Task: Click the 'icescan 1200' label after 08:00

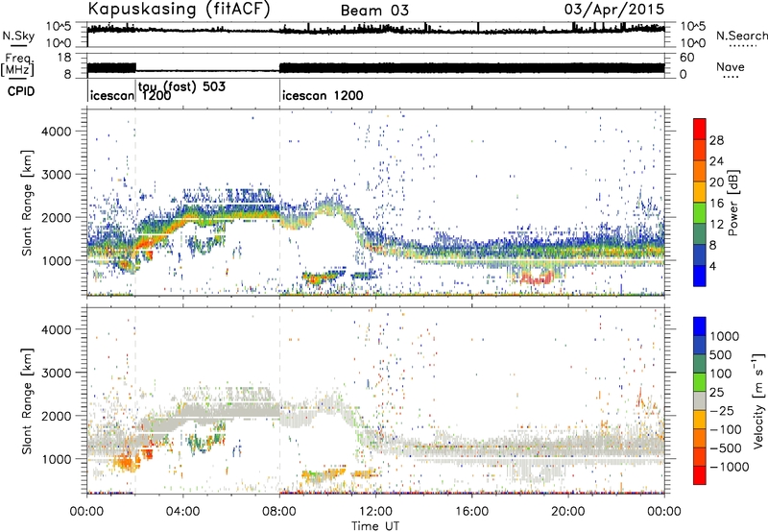Action: [323, 95]
